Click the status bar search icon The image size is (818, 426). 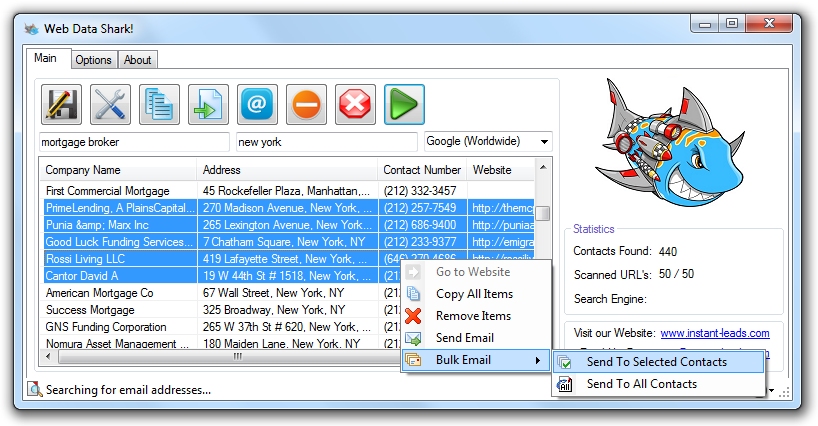[35, 389]
